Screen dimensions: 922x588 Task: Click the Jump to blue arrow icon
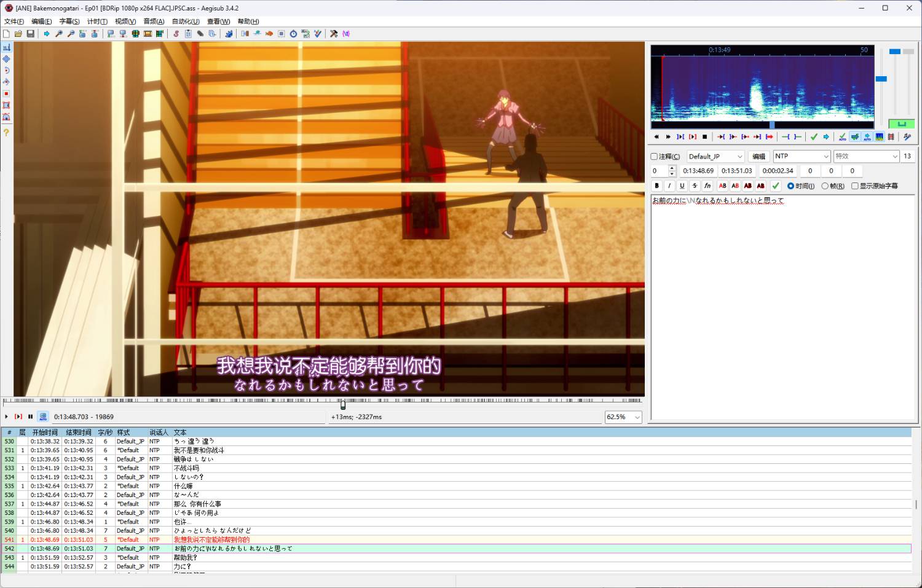[47, 34]
